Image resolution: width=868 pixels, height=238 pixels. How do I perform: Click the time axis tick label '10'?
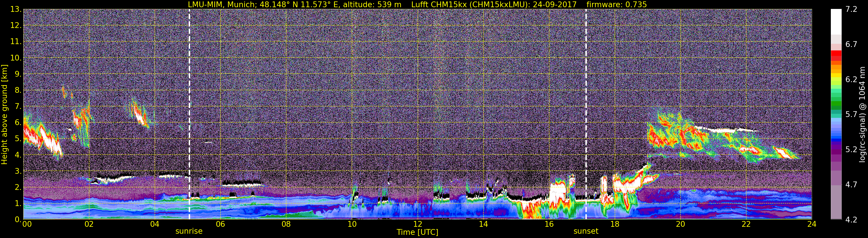352,224
